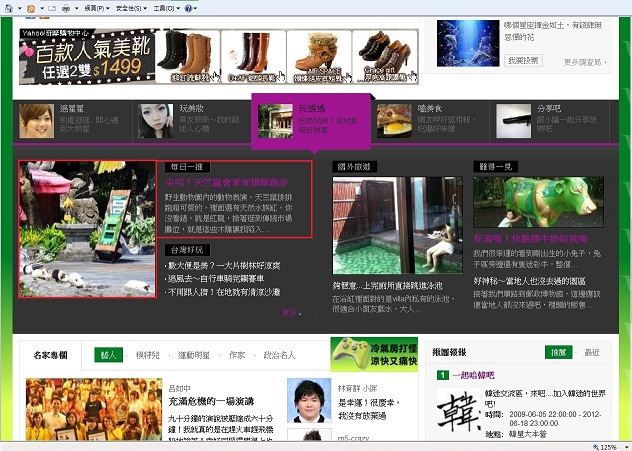Open the 一起哈韓吧 event link
The image size is (632, 451).
tap(473, 375)
